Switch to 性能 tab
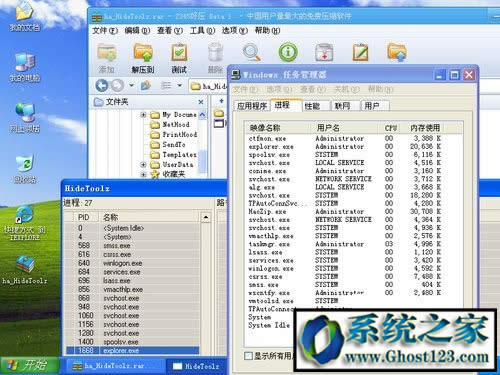Image resolution: width=500 pixels, height=375 pixels. 316,106
